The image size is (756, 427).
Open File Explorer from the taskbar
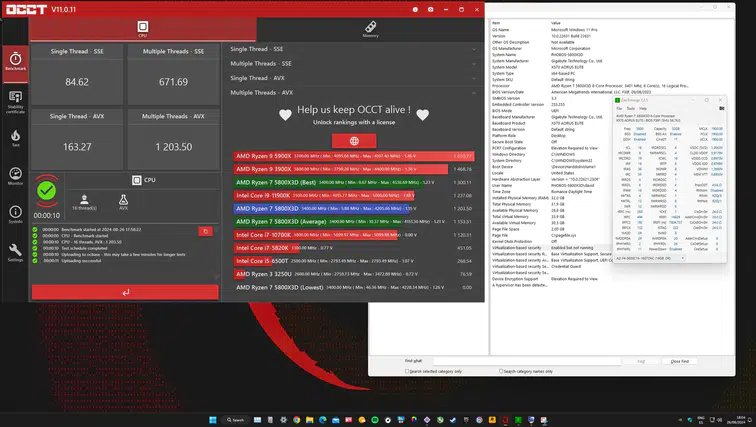[310, 420]
